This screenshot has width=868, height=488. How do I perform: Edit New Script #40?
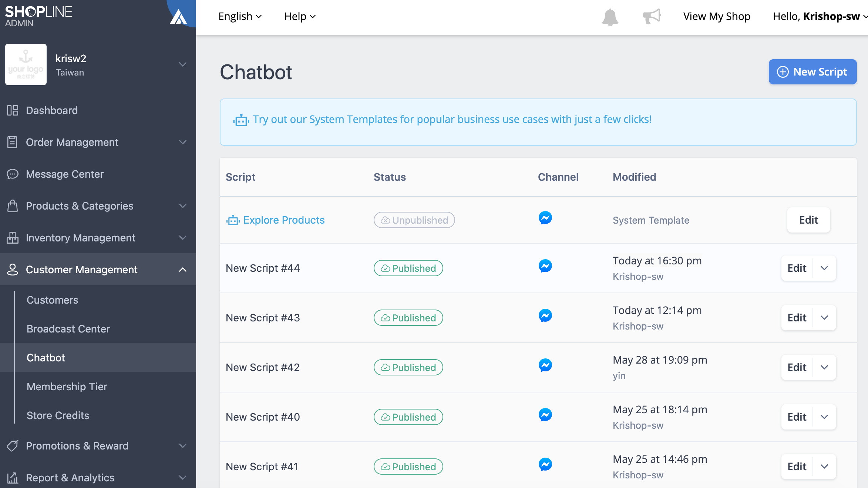(x=797, y=417)
